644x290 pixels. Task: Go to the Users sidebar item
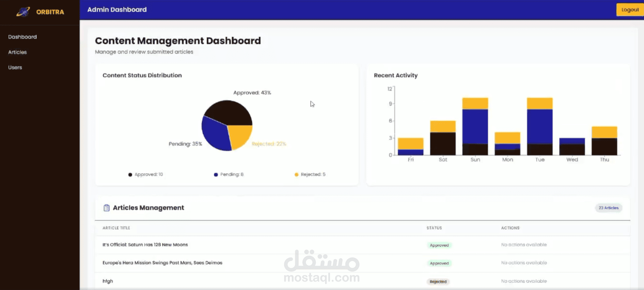coord(15,67)
